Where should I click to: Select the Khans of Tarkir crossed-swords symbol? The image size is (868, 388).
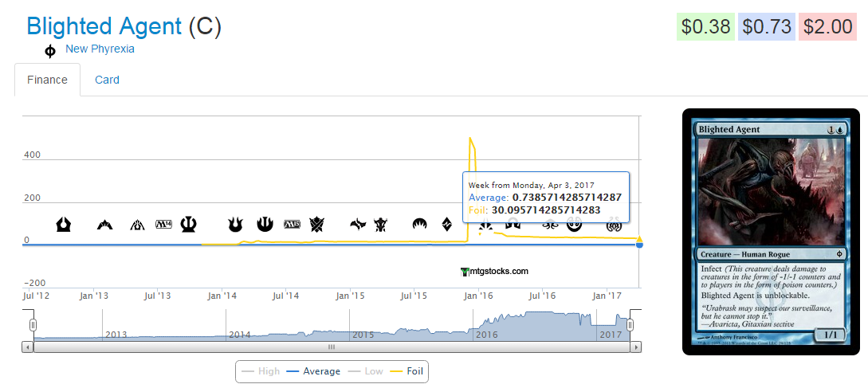[x=317, y=224]
